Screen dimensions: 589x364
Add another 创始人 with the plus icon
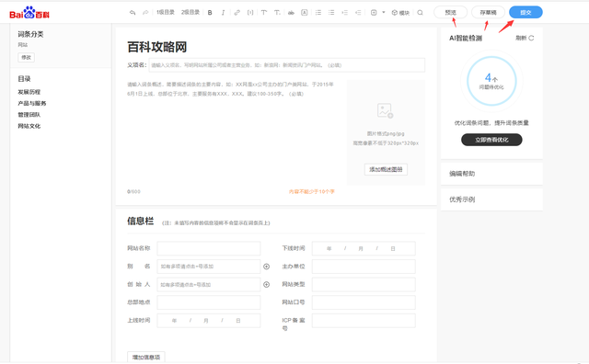point(266,284)
